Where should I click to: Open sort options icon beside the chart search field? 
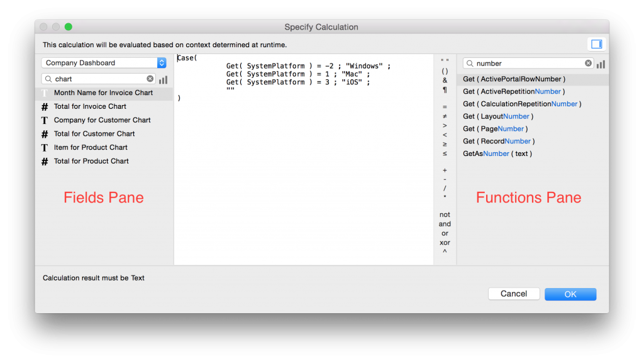[x=162, y=78]
